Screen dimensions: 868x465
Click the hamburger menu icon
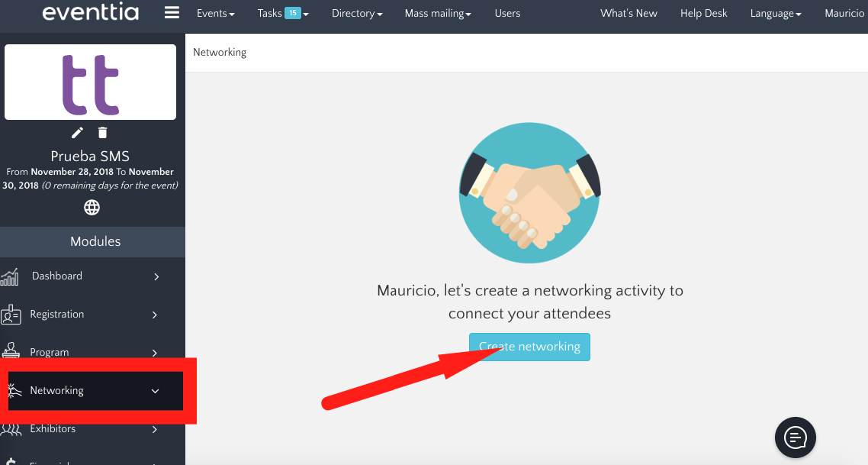coord(172,13)
